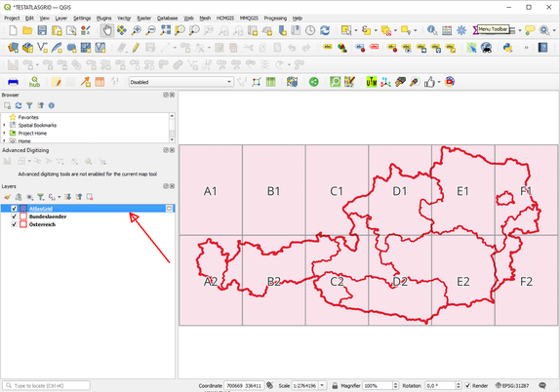Screen dimensions: 560x392
Task: Click the Open Project folder icon
Action: tap(27, 30)
